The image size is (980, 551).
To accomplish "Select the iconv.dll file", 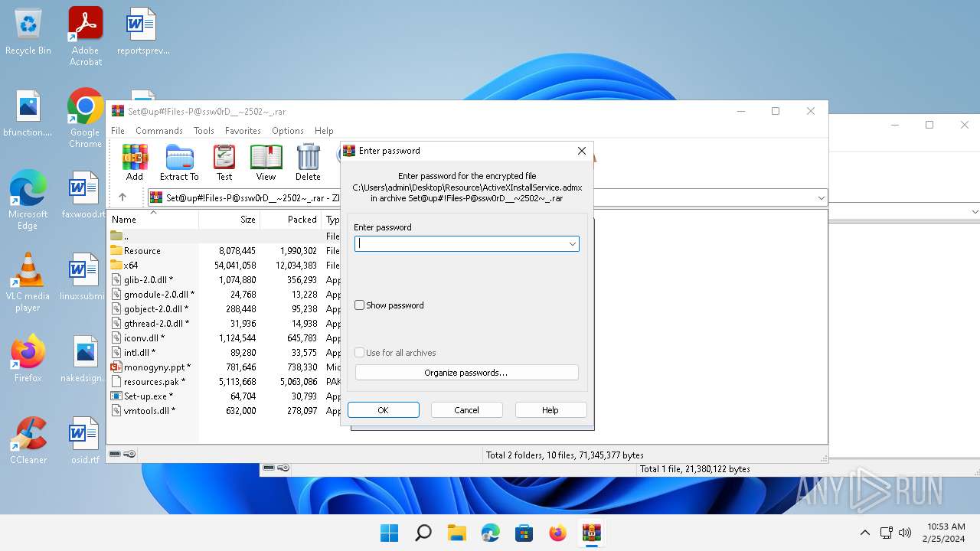I will [x=144, y=338].
